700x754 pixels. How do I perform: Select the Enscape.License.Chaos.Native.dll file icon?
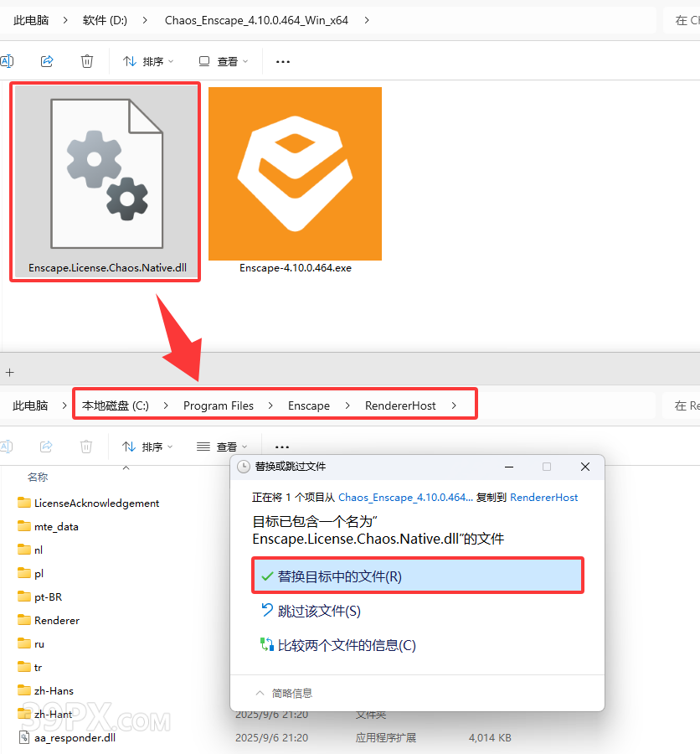[x=106, y=175]
